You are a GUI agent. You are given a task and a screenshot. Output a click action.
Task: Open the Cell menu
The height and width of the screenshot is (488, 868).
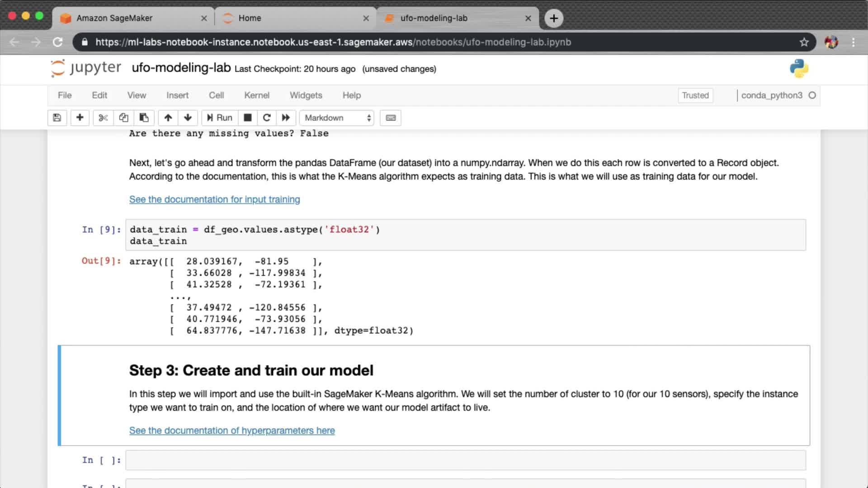click(216, 95)
